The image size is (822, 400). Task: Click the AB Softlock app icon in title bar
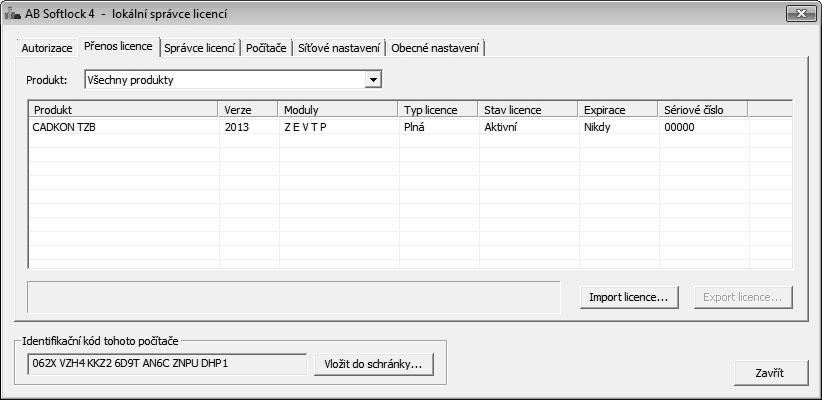pos(13,14)
